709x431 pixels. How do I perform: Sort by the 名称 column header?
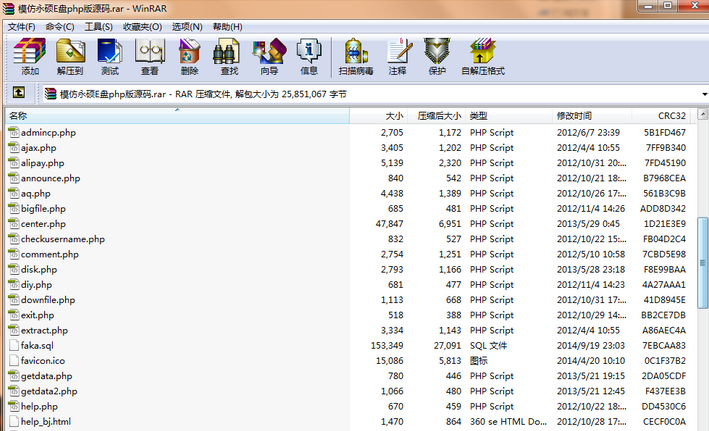[x=177, y=116]
